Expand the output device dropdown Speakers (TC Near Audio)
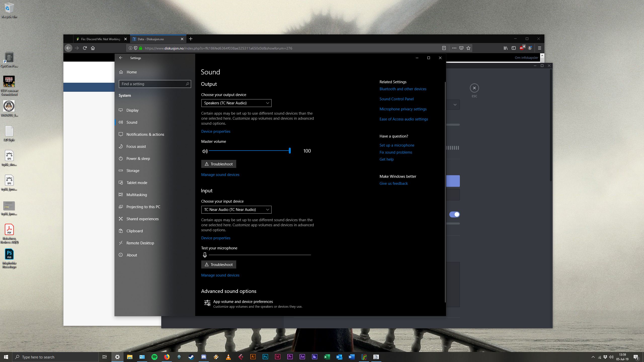 (x=236, y=103)
